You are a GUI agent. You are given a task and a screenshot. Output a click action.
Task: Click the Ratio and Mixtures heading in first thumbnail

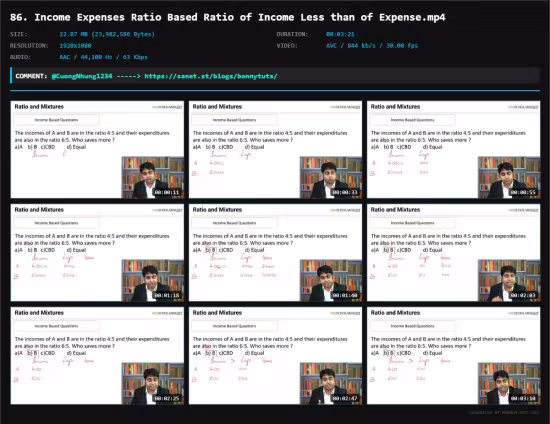coord(39,107)
